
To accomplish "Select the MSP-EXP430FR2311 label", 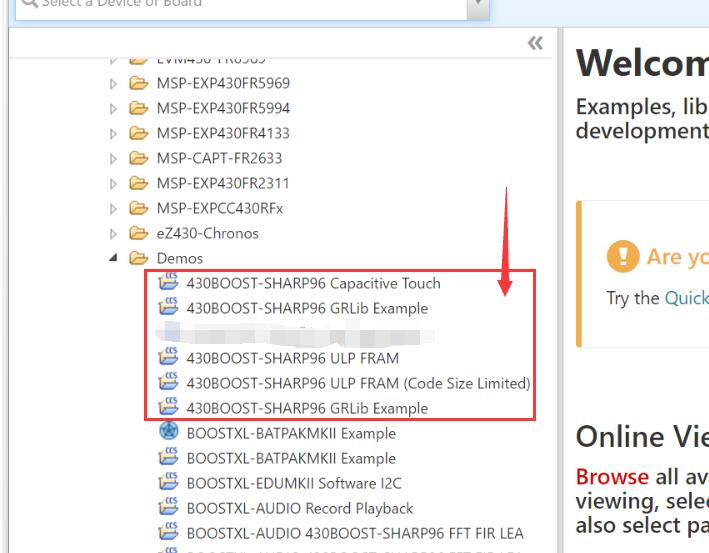I will pyautogui.click(x=223, y=183).
